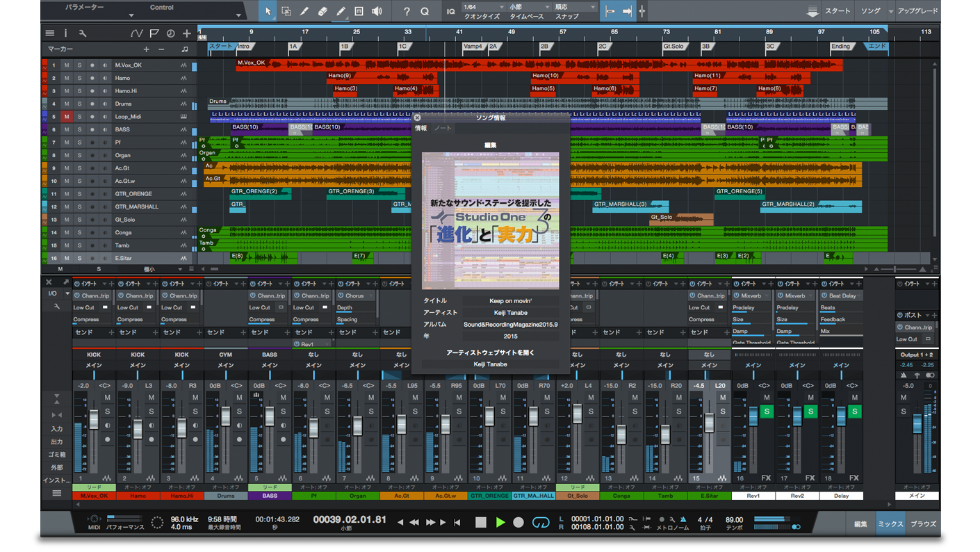Toggle solo on the Rev1 FX channel
The width and height of the screenshot is (980, 552).
tap(767, 412)
